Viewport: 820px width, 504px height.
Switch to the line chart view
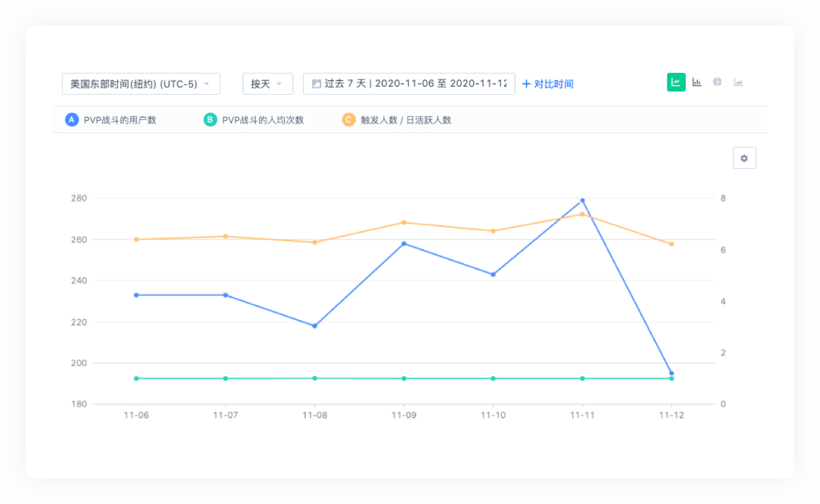click(x=676, y=82)
